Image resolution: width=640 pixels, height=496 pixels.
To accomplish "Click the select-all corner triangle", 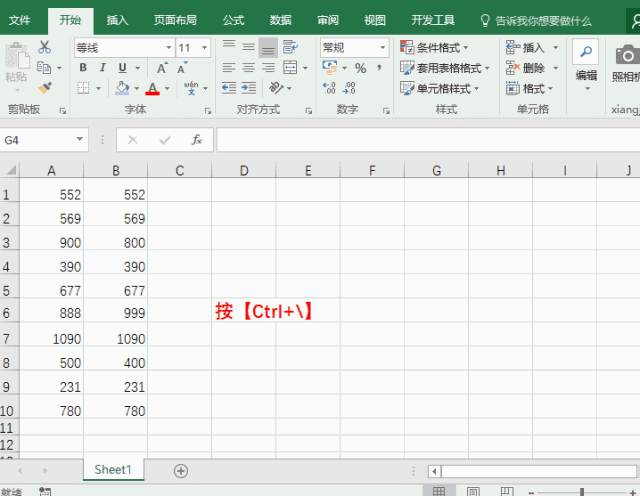I will (x=11, y=169).
